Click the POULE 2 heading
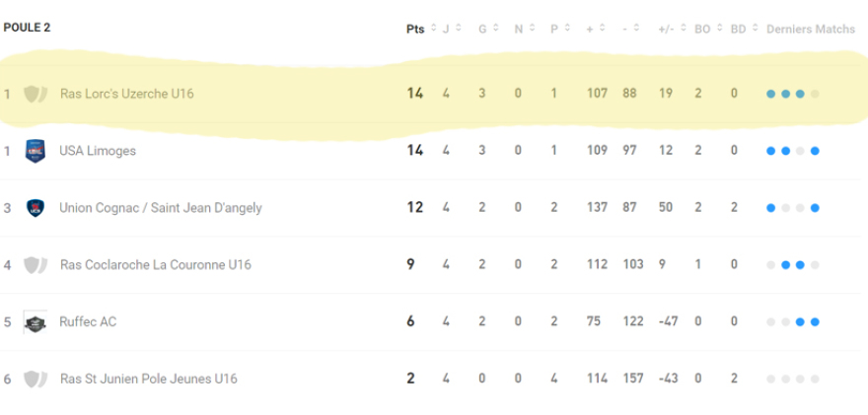Viewport: 868px width, 415px height. click(27, 28)
